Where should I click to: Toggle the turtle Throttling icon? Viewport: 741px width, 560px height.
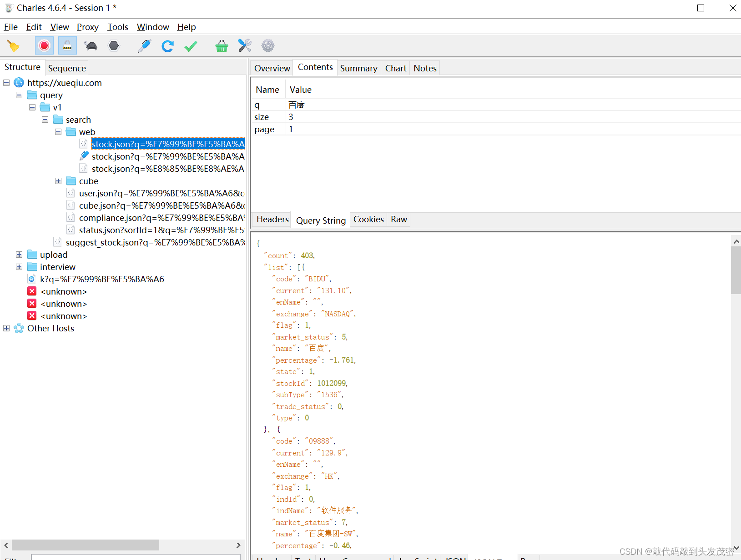coord(91,46)
